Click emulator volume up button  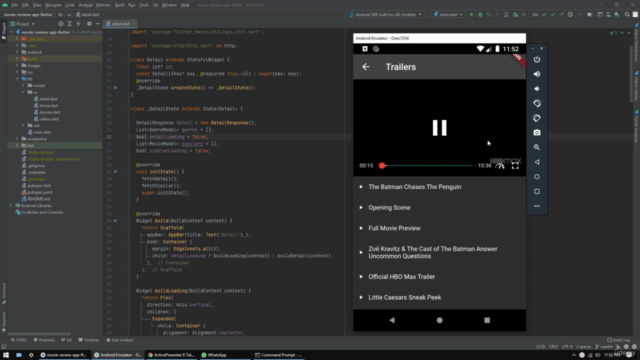point(537,74)
